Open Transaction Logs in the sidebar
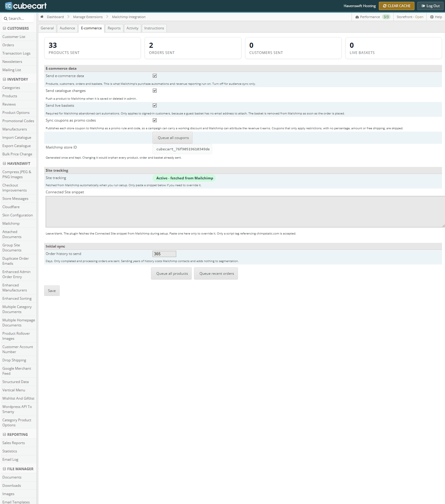The height and width of the screenshot is (504, 445). pyautogui.click(x=16, y=53)
